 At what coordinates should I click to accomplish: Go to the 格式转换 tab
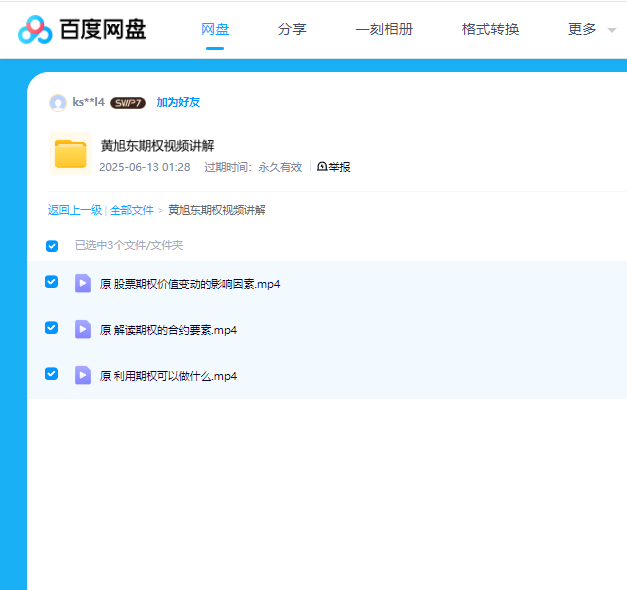[490, 29]
